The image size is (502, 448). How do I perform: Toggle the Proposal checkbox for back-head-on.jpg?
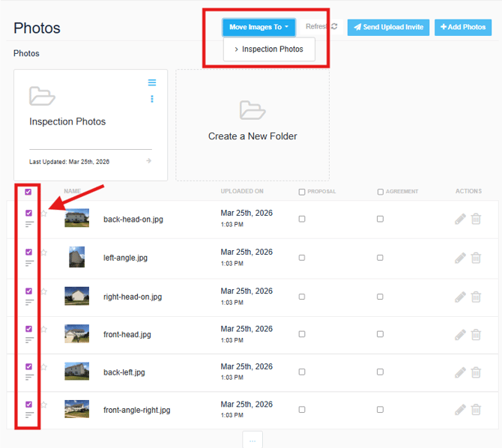coord(302,219)
